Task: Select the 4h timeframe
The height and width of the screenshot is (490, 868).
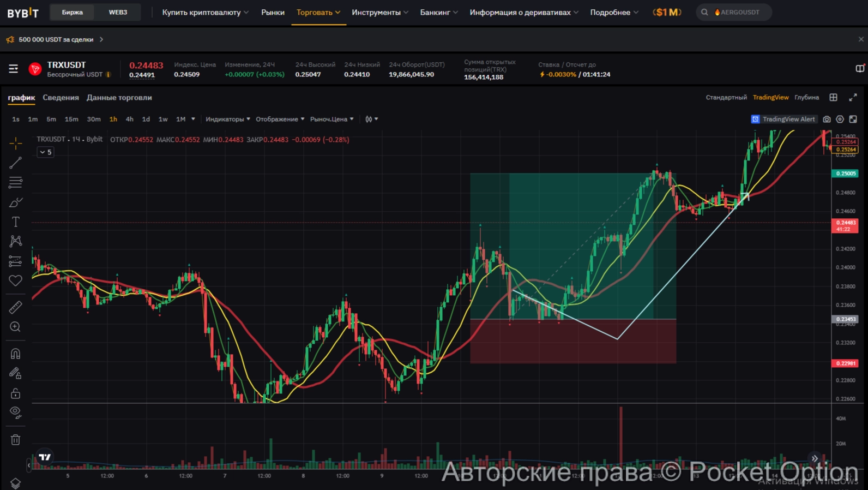Action: [x=129, y=119]
